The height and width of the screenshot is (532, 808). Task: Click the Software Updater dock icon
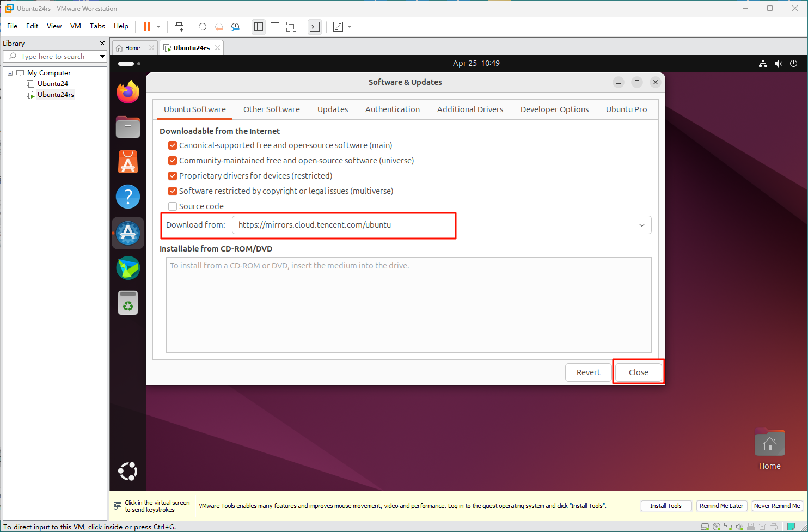128,233
